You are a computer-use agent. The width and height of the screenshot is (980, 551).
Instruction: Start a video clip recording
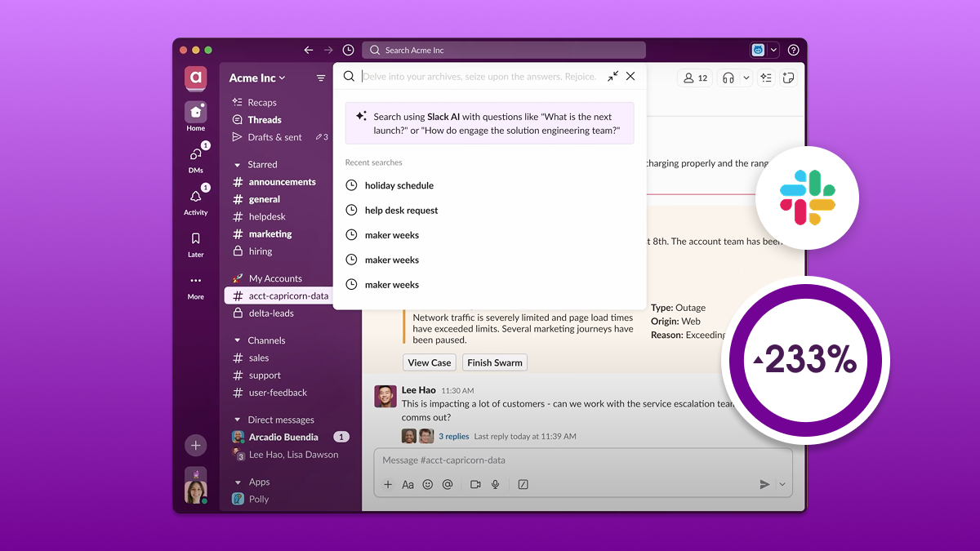click(x=475, y=485)
